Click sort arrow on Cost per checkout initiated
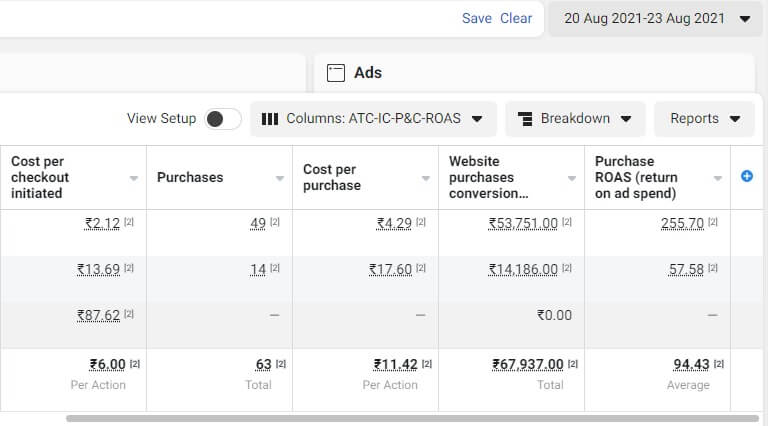768x426 pixels. coord(135,178)
